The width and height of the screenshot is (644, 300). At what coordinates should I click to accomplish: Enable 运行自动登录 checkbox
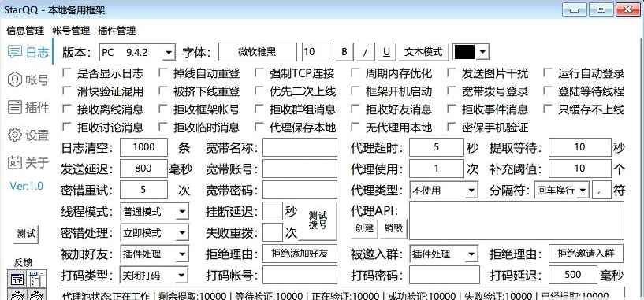pos(547,73)
